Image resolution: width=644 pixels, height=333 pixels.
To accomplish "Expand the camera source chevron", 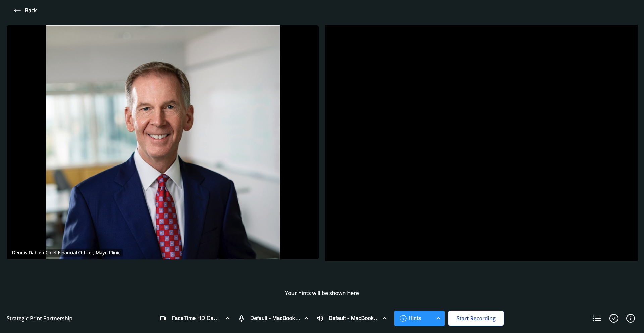I will 228,318.
